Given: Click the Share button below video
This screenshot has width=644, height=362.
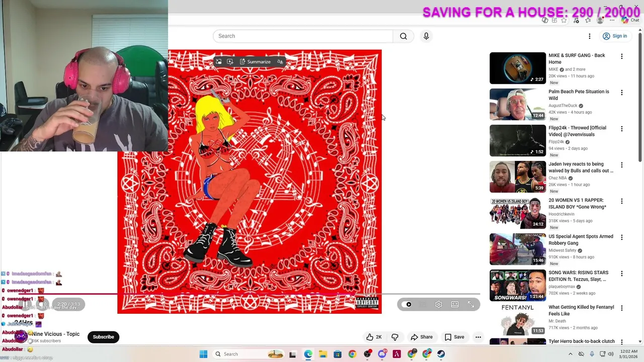Looking at the screenshot, I should 422,337.
